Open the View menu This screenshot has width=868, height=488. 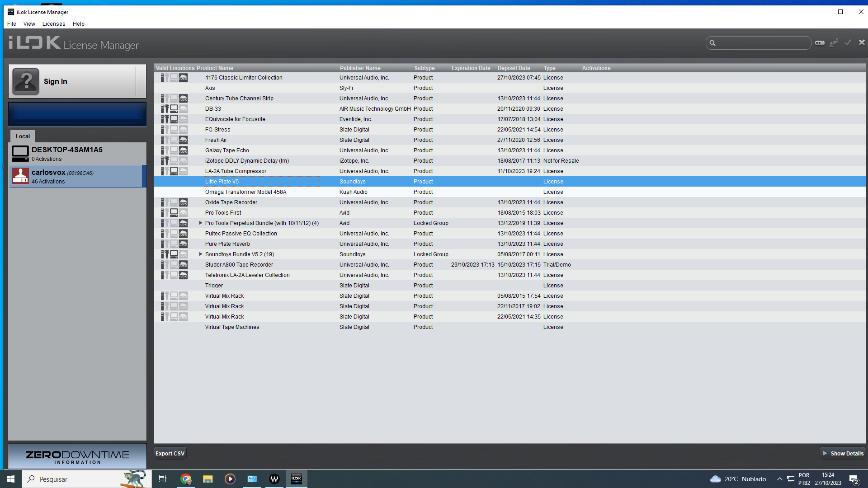pos(29,24)
